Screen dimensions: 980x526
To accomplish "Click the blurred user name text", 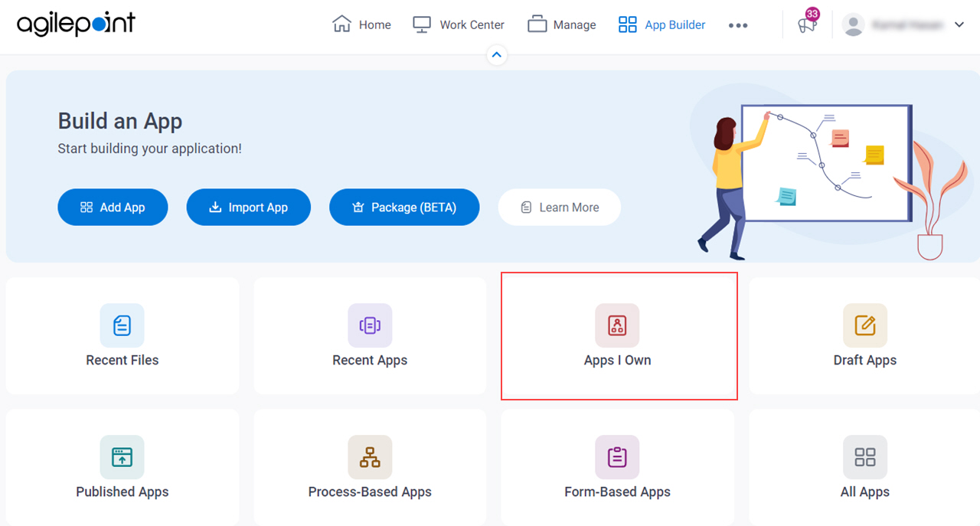I will coord(908,25).
